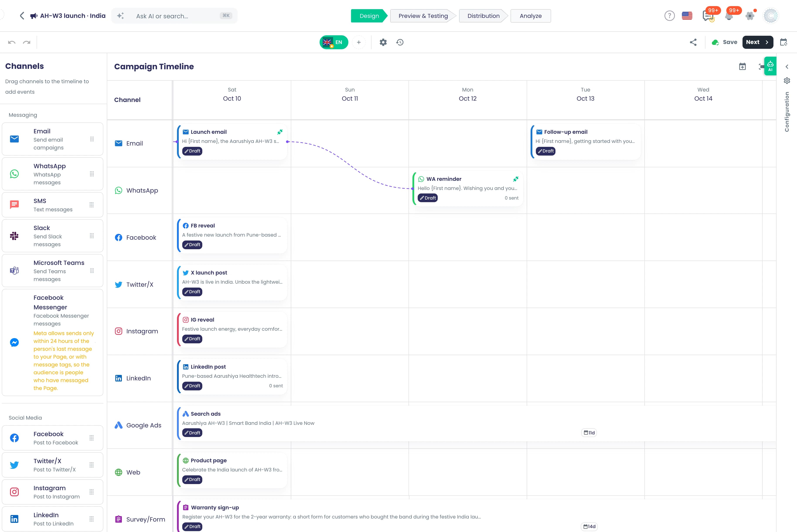Click the pin icon on Launch email card
This screenshot has width=797, height=532.
click(x=280, y=132)
